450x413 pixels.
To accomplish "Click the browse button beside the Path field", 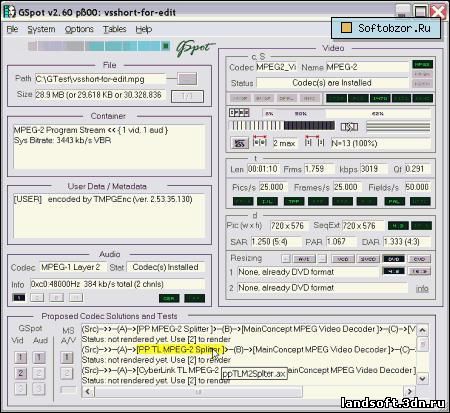I will pos(187,79).
